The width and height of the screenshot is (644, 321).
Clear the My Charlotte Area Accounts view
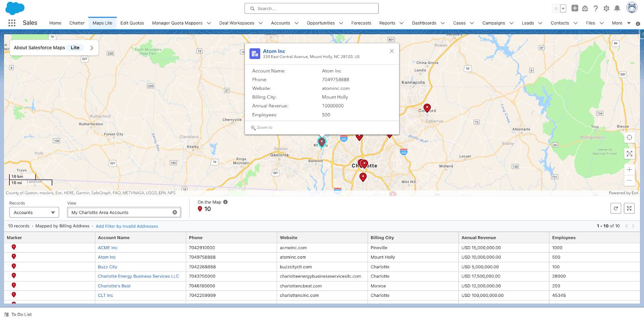click(175, 212)
